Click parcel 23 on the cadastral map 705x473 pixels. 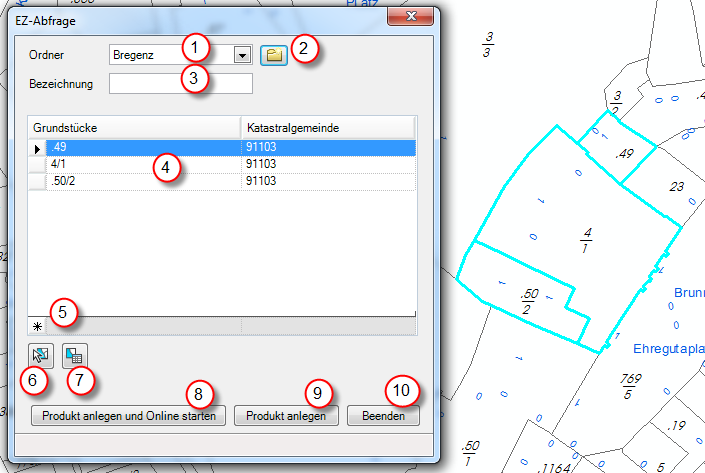pyautogui.click(x=677, y=186)
